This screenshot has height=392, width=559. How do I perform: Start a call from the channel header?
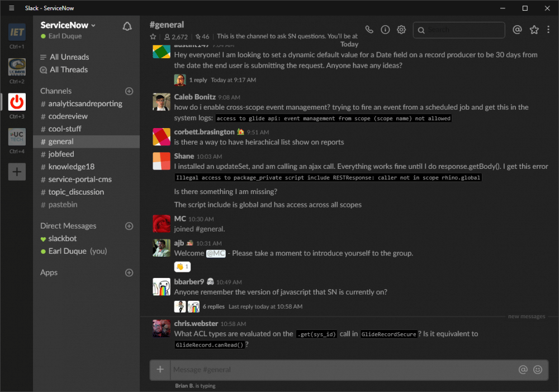(369, 30)
